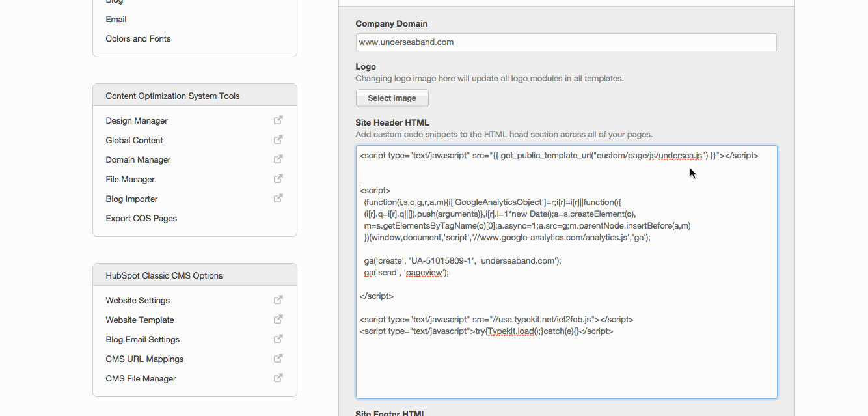Image resolution: width=868 pixels, height=416 pixels.
Task: Click in the Company Domain field
Action: 565,42
